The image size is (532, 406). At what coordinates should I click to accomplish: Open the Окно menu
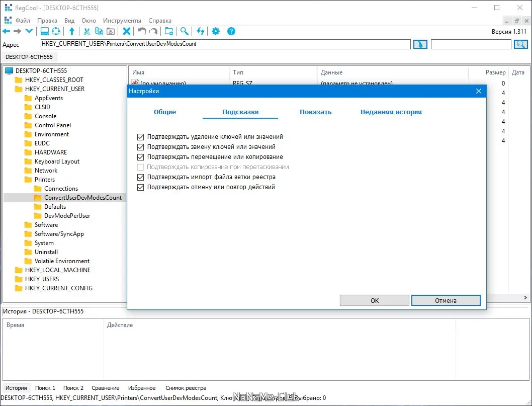(x=88, y=21)
